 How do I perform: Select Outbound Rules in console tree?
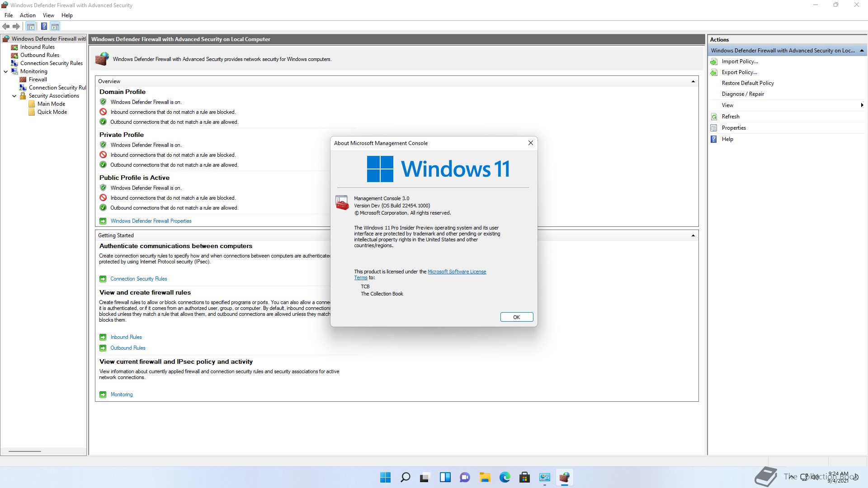pyautogui.click(x=40, y=55)
